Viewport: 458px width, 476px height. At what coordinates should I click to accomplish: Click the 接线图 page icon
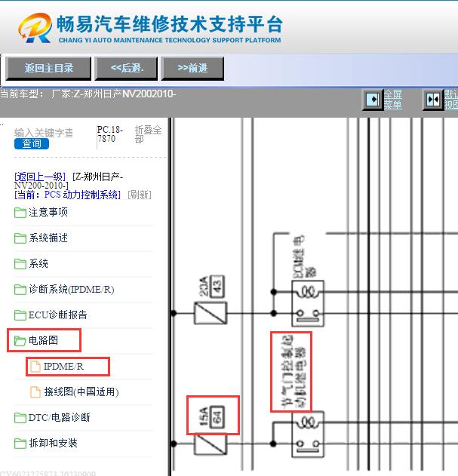(x=35, y=392)
